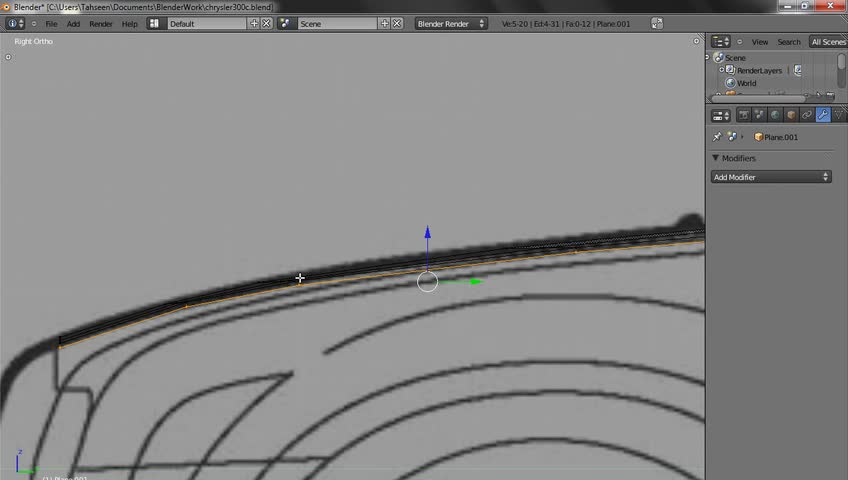Expand the RenderLayers tree item
Image resolution: width=848 pixels, height=480 pixels.
click(721, 70)
